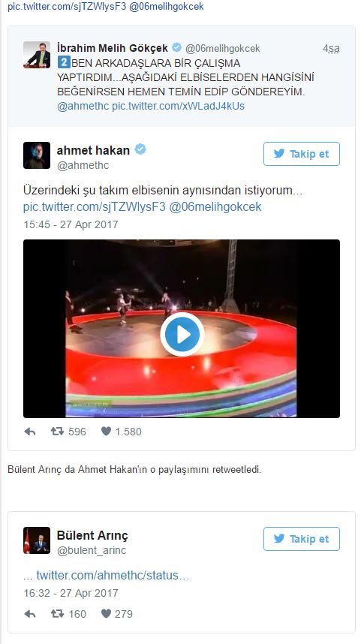Open pic.twitter.com/sjTZWlysF3 link in ahmet hakan's tweet
This screenshot has height=644, width=364.
pos(95,206)
